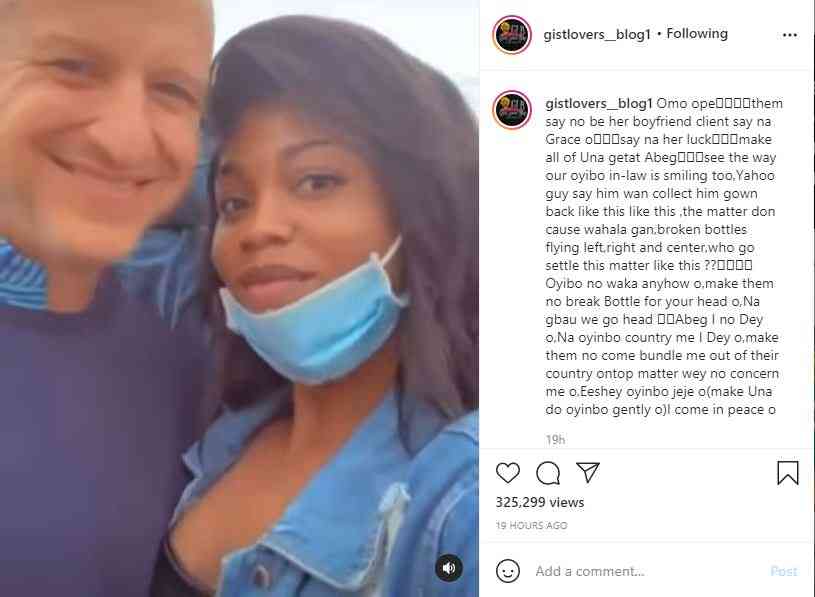Toggle the Following status button
815x597 pixels.
click(697, 34)
